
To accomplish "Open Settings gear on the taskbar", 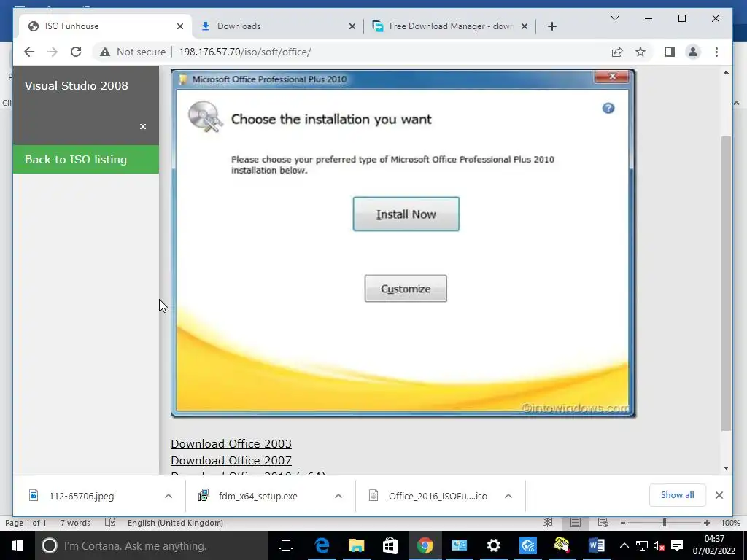I will tap(494, 545).
